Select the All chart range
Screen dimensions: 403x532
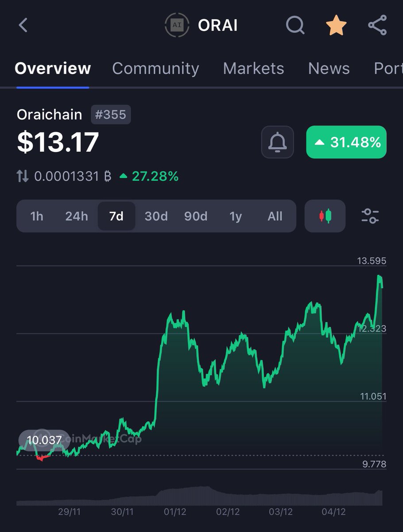pos(275,216)
